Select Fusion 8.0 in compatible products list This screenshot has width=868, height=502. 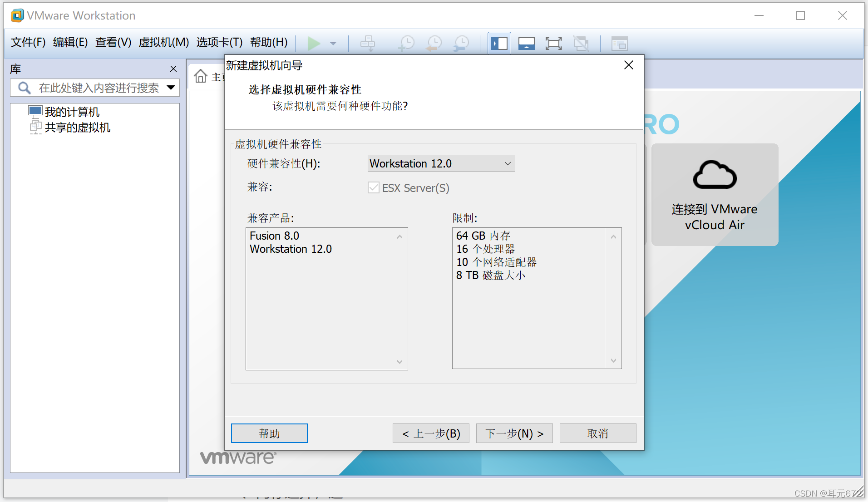tap(275, 236)
